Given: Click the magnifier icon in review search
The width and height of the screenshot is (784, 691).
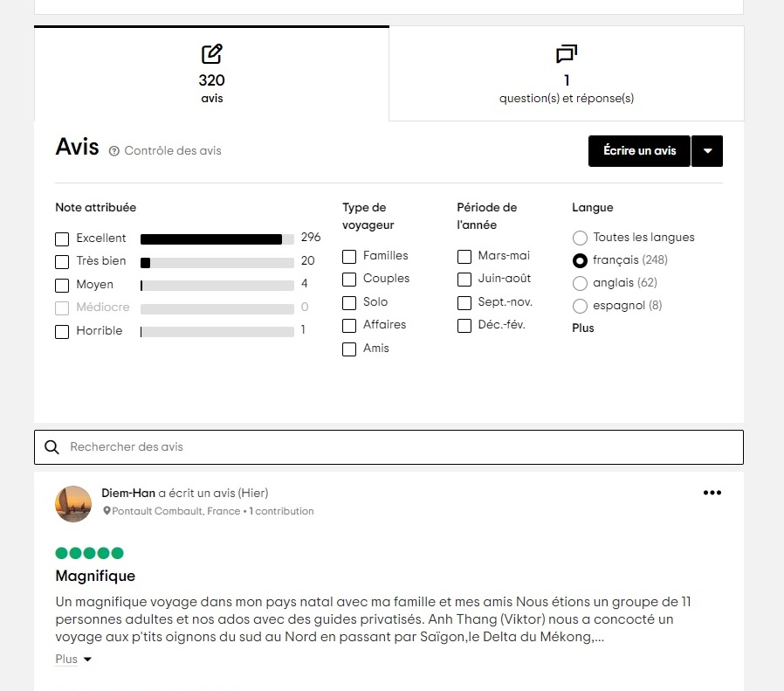Looking at the screenshot, I should [52, 446].
